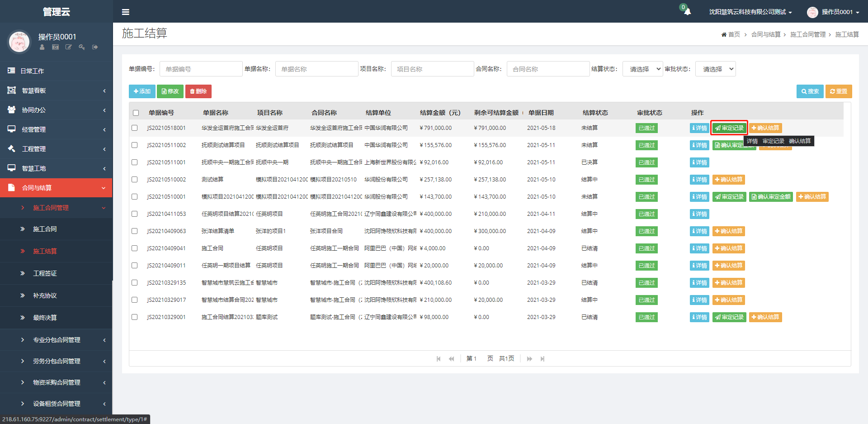Open 最终决算 submenu item
Viewport: 868px width, 424px height.
56,318
